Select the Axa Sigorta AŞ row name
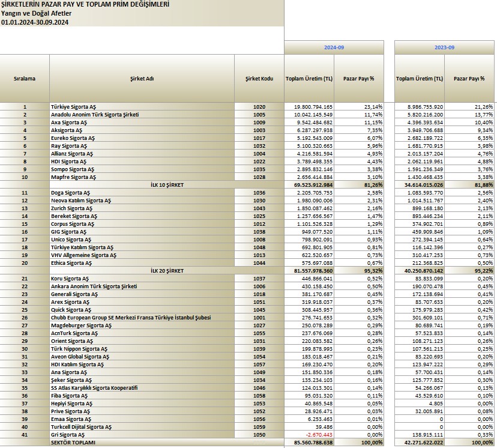 [x=142, y=123]
